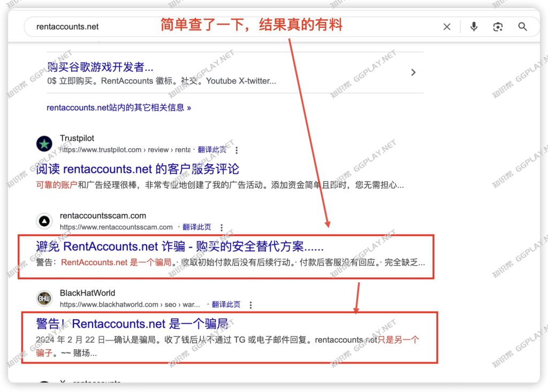Image resolution: width=548 pixels, height=392 pixels.
Task: Click 翻译此页 on the BlackHatWorld result
Action: (226, 305)
